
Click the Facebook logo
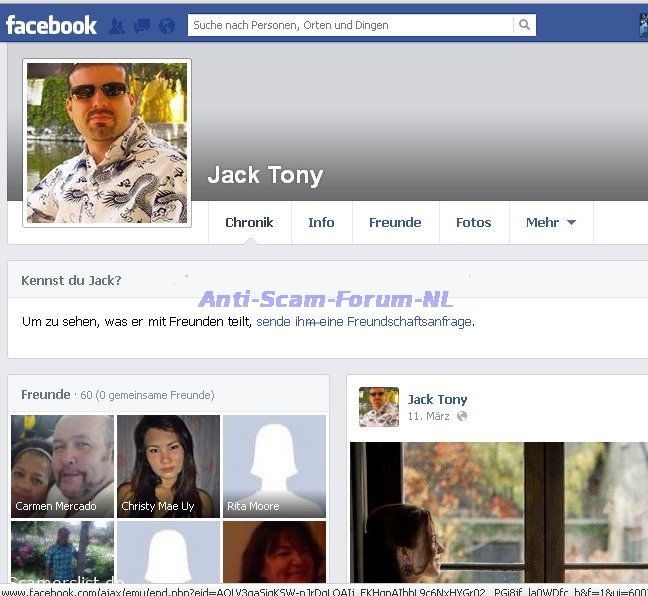click(51, 25)
